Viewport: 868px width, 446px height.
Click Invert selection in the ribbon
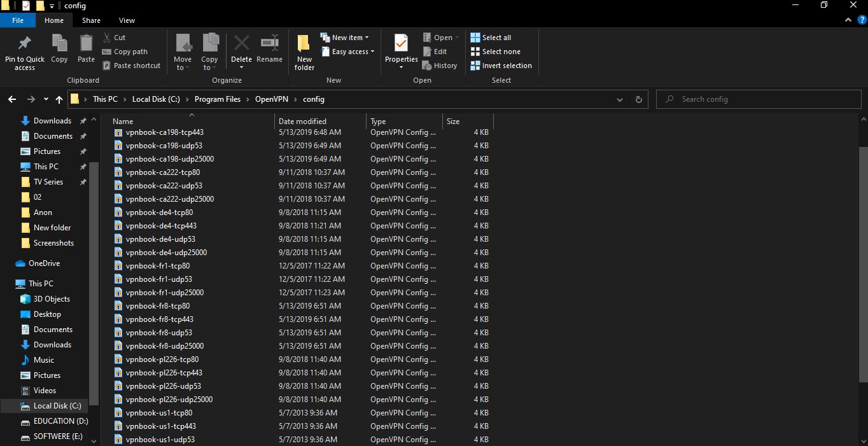[501, 66]
